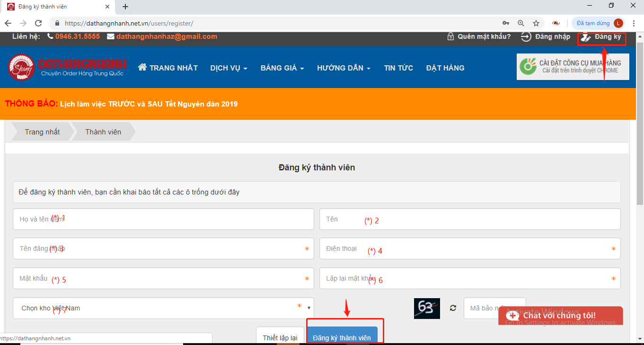Screen dimensions: 644x345
Task: Go to TIN TỨC menu item
Action: (398, 68)
